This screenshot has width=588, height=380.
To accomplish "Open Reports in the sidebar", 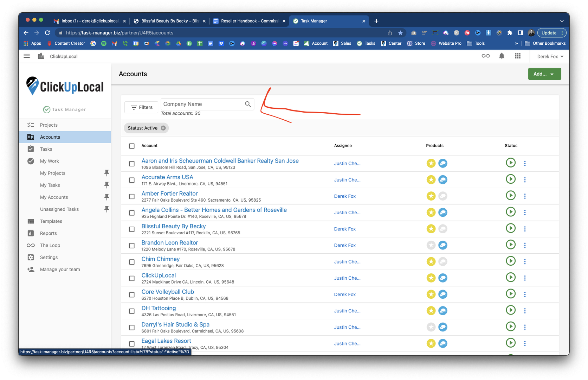I will [x=65, y=233].
